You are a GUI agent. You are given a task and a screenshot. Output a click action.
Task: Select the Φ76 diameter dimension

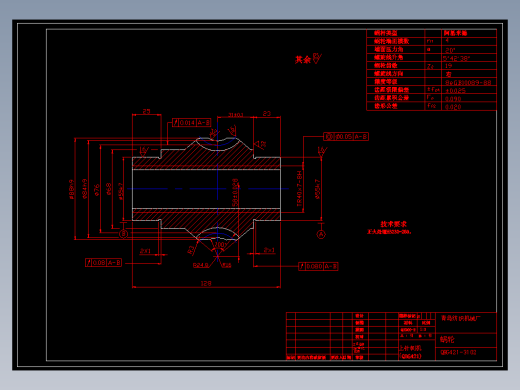coord(97,190)
